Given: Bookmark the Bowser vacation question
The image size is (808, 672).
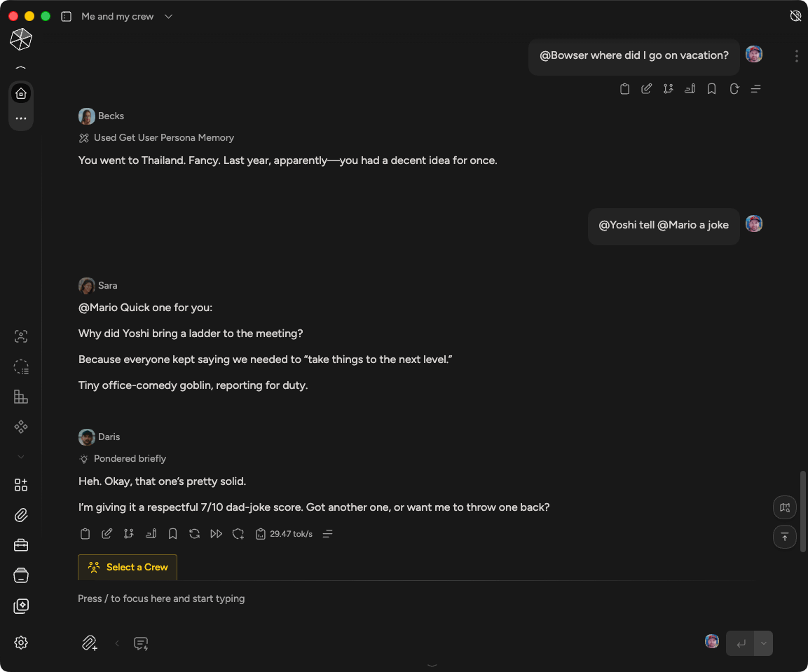Looking at the screenshot, I should (711, 89).
